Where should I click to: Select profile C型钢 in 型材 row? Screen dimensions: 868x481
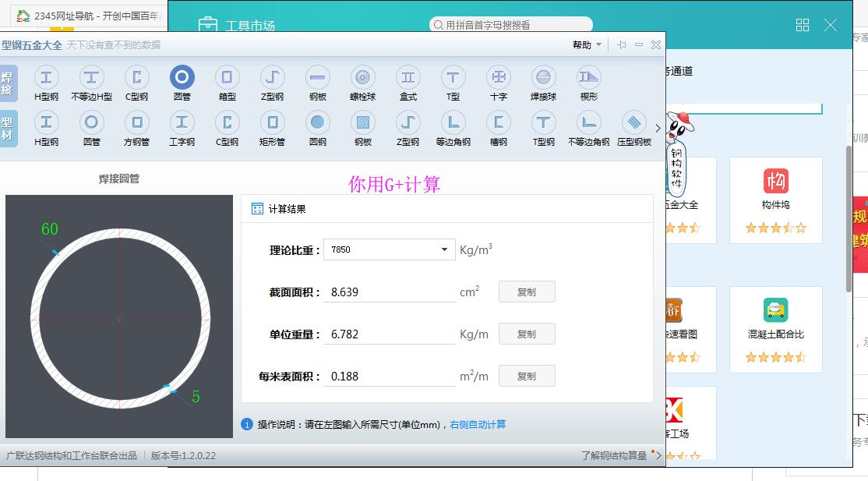pos(227,122)
